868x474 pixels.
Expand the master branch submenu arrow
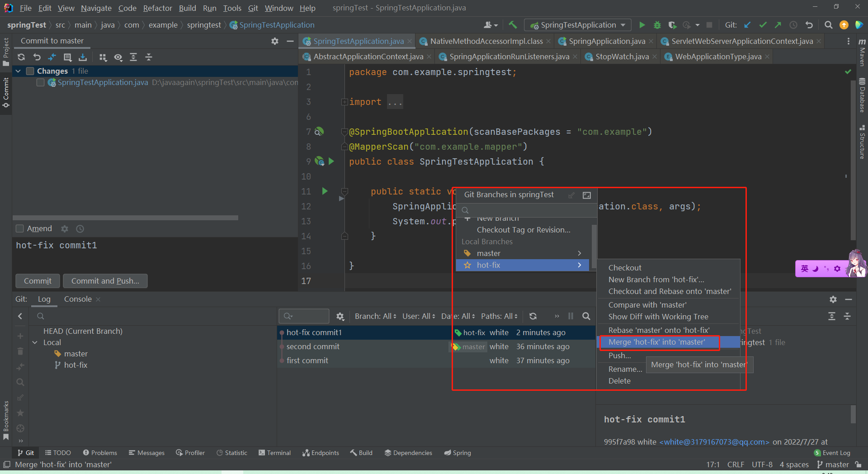tap(579, 253)
